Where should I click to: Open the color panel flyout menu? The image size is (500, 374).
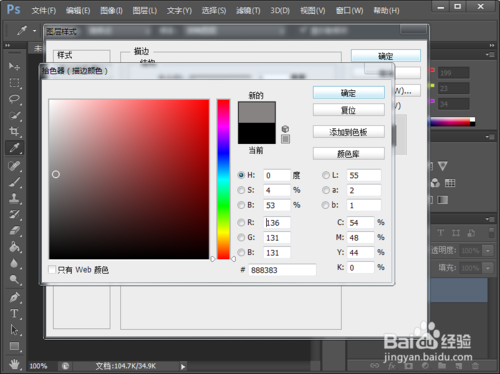point(489,54)
